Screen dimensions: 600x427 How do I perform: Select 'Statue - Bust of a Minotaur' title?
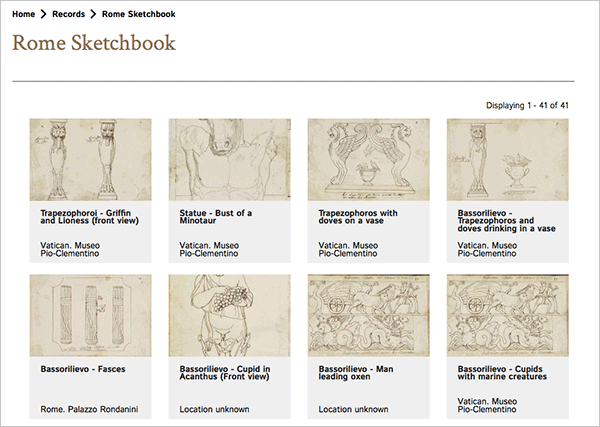tap(216, 217)
